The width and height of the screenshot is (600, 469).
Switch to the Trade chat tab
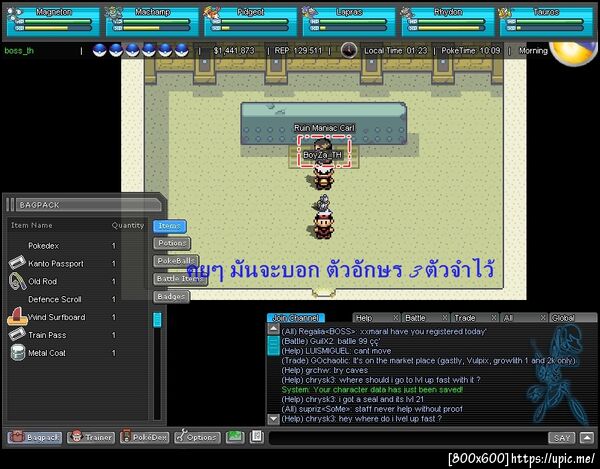[x=471, y=318]
